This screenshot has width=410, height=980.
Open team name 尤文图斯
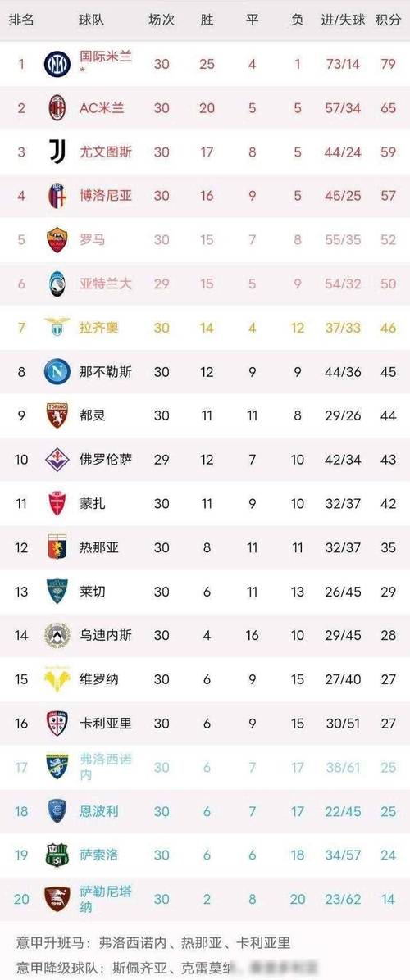[x=106, y=152]
